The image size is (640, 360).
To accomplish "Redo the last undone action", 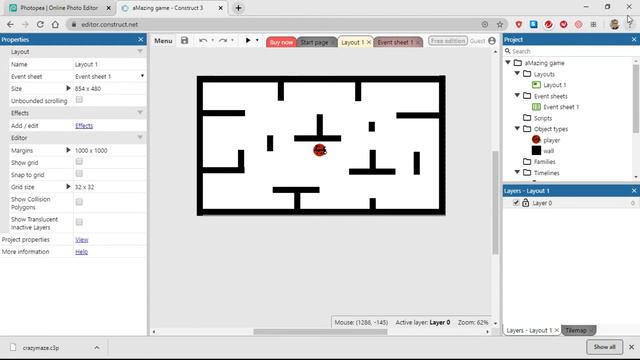I will pyautogui.click(x=223, y=40).
